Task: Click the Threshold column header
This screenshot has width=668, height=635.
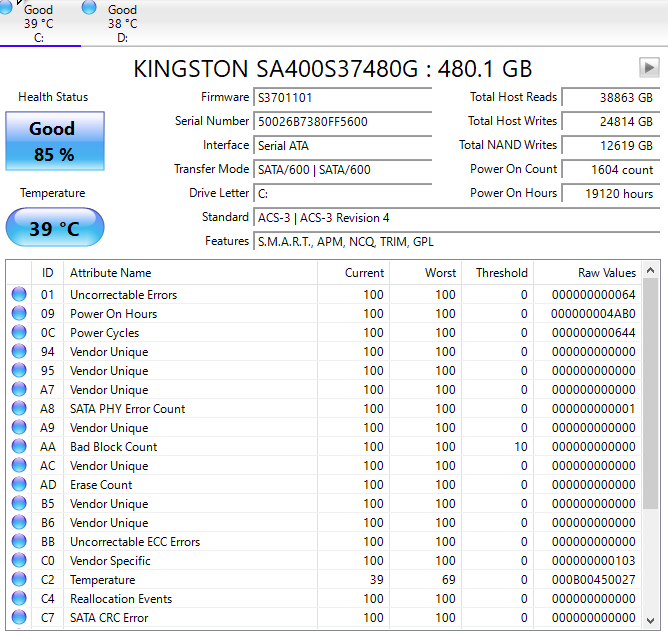Action: (x=498, y=273)
